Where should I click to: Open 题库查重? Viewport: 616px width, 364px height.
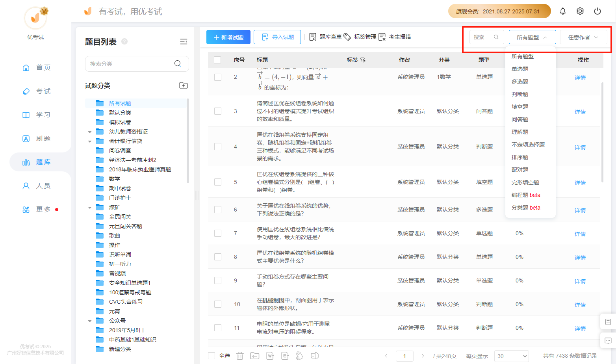[x=325, y=37]
